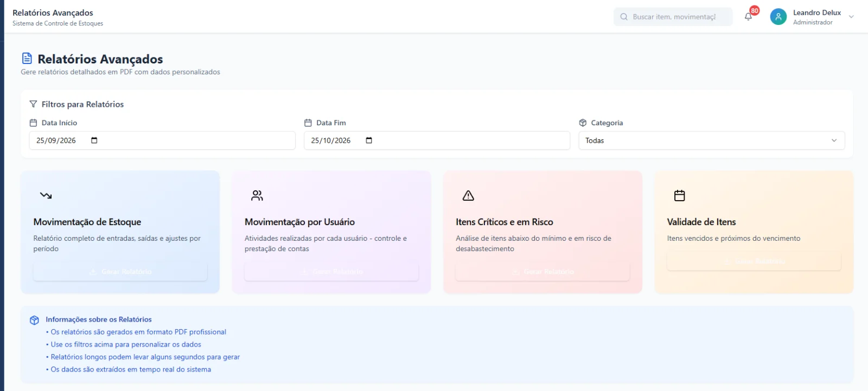Click the Leandro Delux user avatar icon
This screenshot has height=391, width=868.
[x=778, y=17]
